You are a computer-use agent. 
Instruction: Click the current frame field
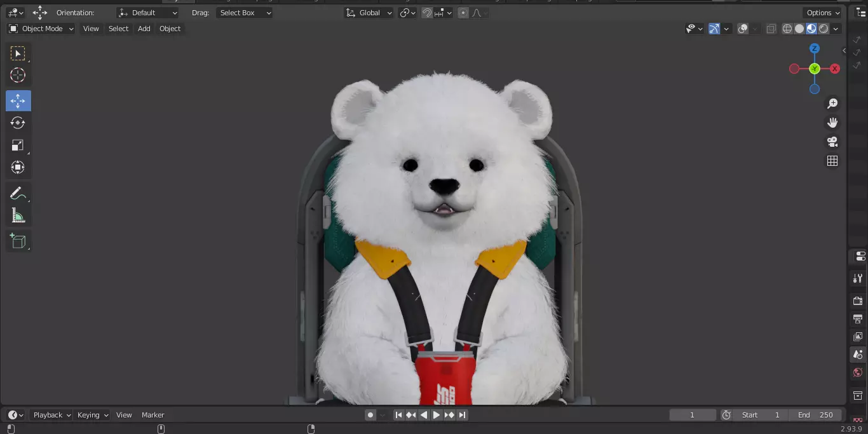693,415
